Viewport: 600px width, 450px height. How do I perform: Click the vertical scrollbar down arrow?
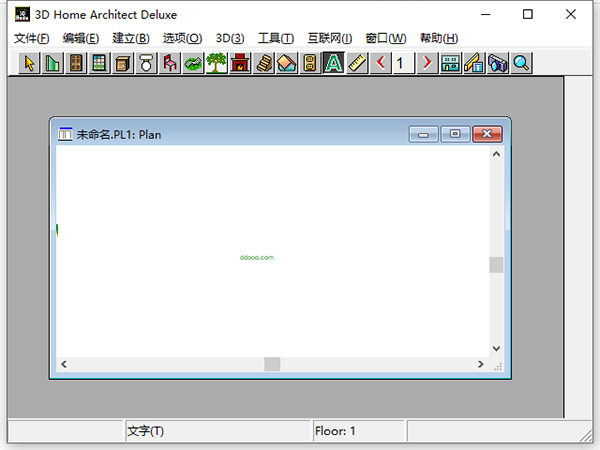(496, 349)
